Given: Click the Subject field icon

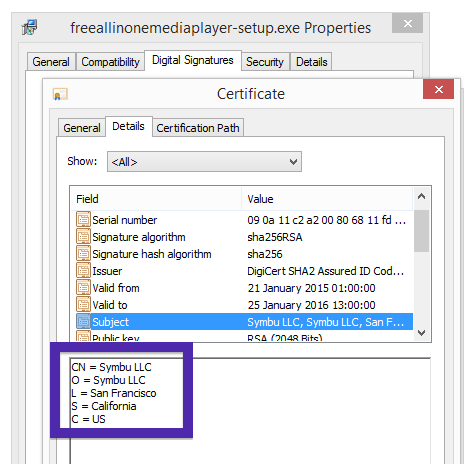Looking at the screenshot, I should [83, 322].
